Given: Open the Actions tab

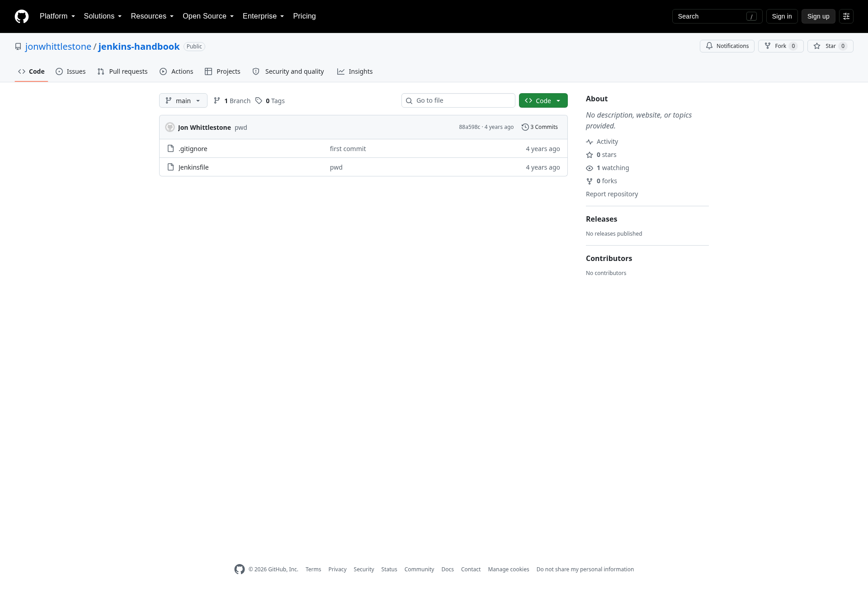Looking at the screenshot, I should click(176, 71).
